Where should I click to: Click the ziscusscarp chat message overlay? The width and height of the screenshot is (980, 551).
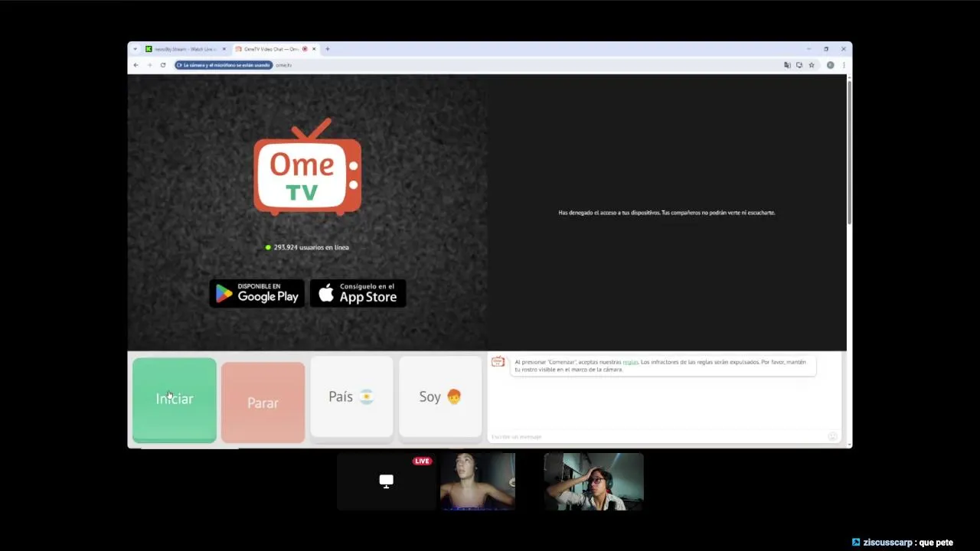tap(902, 543)
